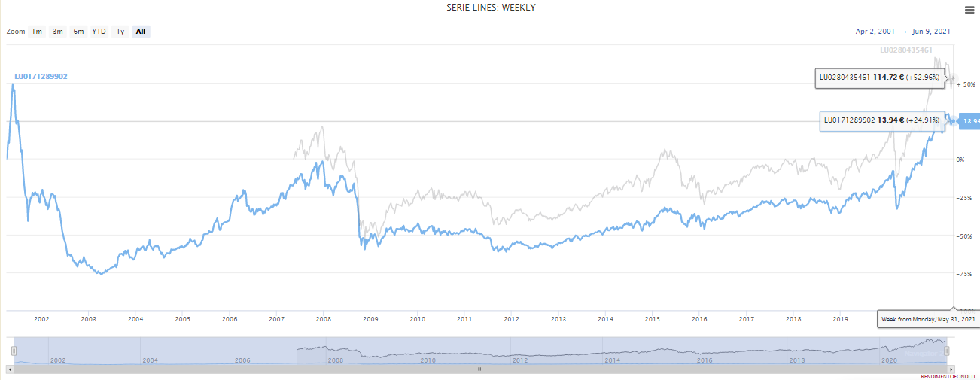980x380 pixels.
Task: Choose the All zoom range
Action: coord(141,32)
